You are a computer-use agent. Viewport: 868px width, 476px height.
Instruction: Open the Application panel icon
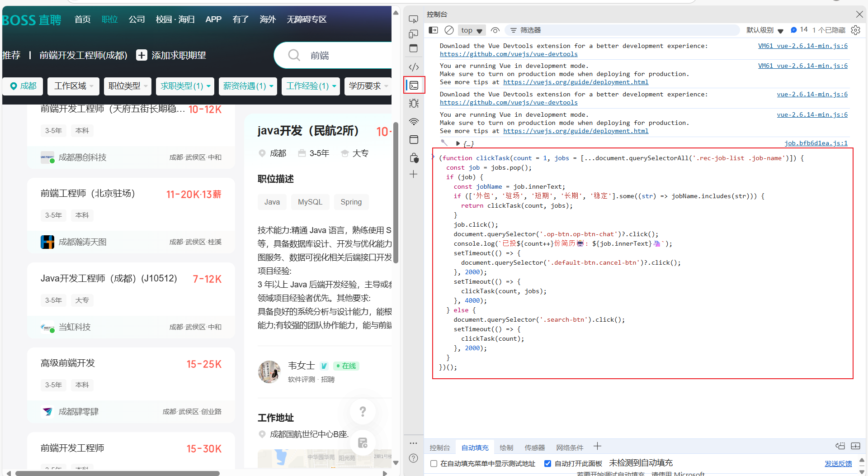[413, 139]
